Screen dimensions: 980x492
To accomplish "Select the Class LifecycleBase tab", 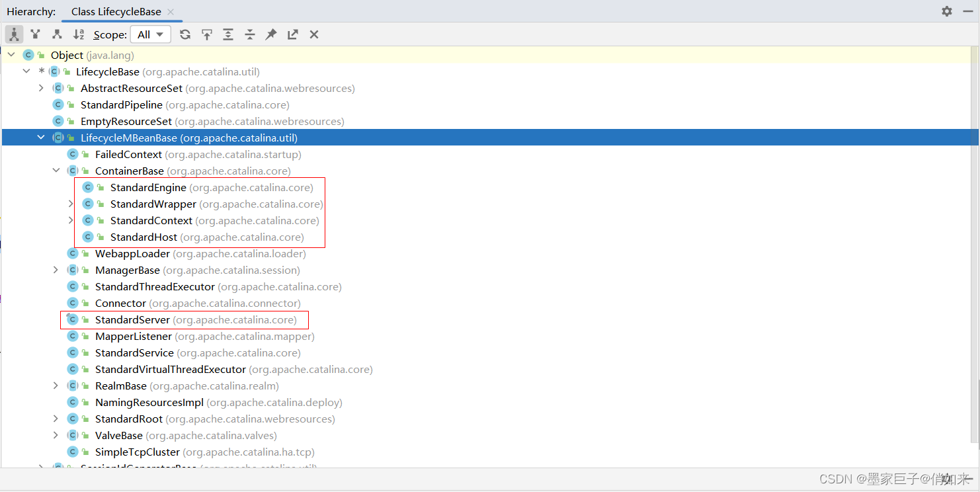I will [116, 12].
